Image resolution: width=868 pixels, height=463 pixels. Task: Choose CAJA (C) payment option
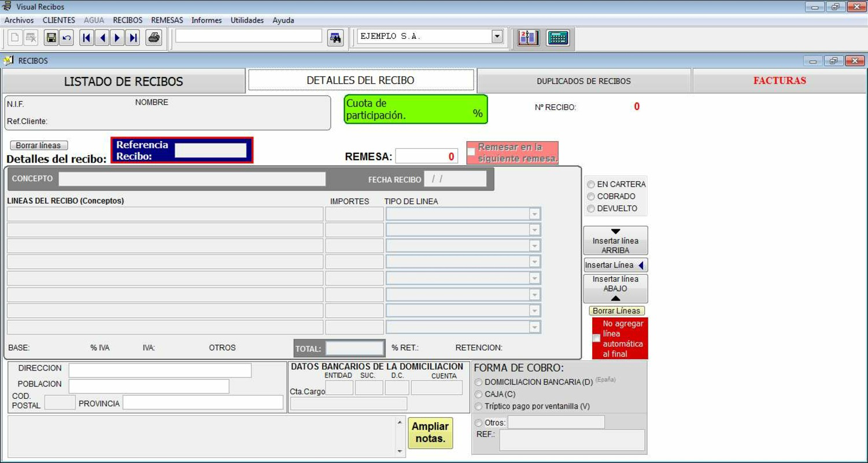click(479, 394)
